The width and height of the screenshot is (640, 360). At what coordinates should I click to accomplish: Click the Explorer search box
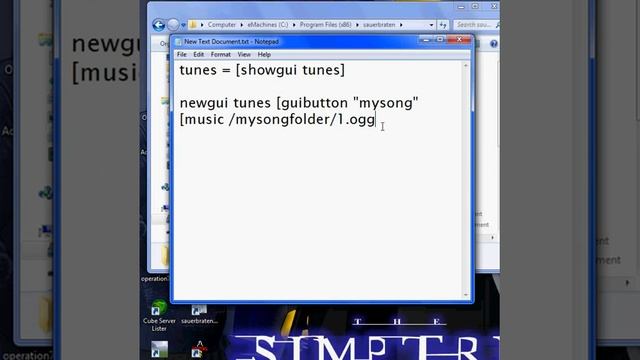tap(476, 25)
